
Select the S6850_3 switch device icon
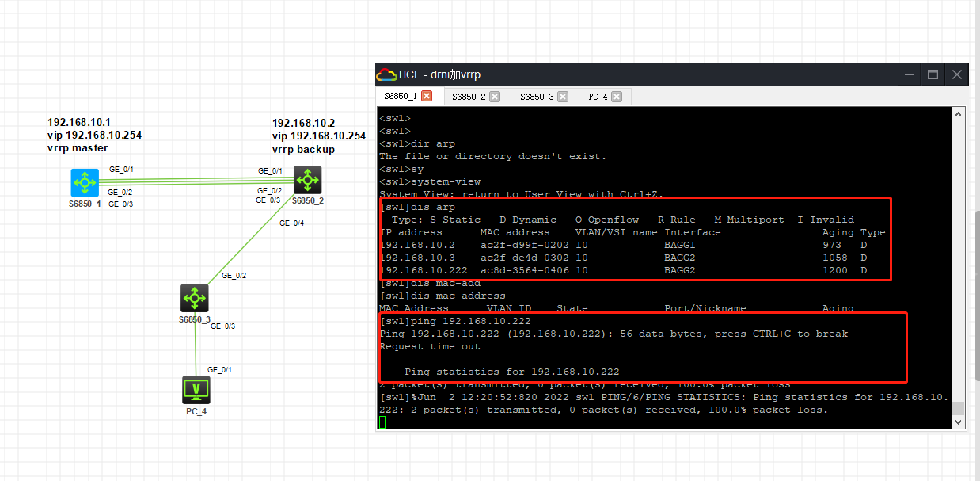[x=194, y=299]
